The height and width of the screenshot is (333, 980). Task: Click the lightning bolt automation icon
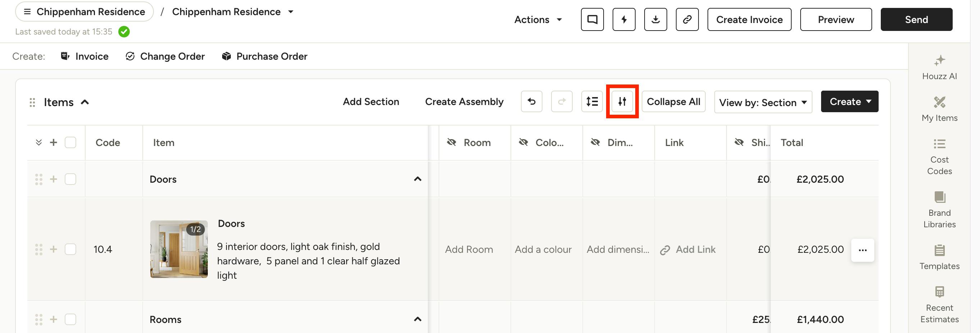(x=624, y=19)
